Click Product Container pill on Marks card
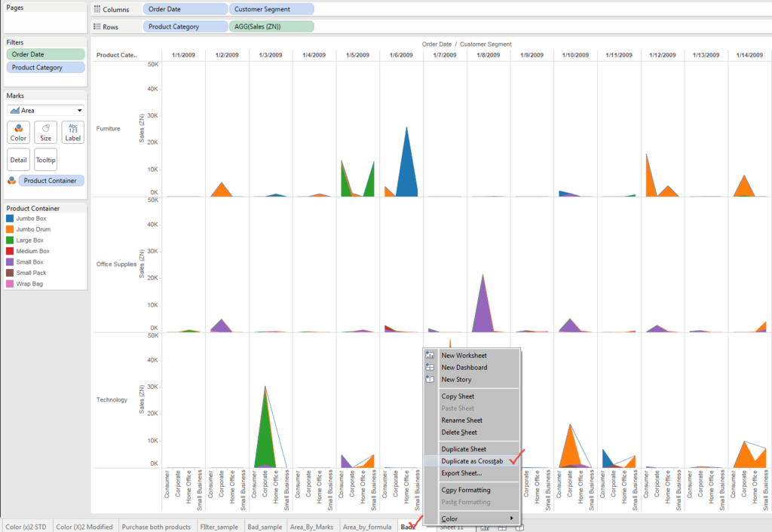The width and height of the screenshot is (772, 532). (51, 181)
